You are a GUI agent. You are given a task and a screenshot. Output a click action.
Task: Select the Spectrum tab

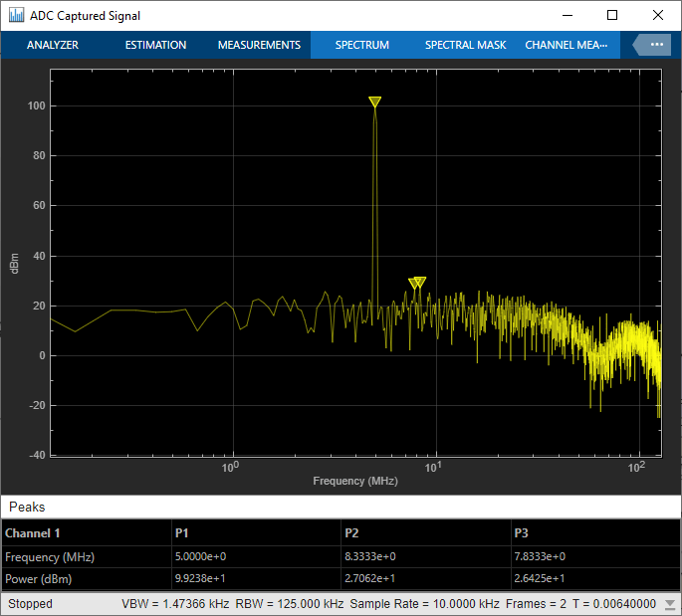click(361, 45)
